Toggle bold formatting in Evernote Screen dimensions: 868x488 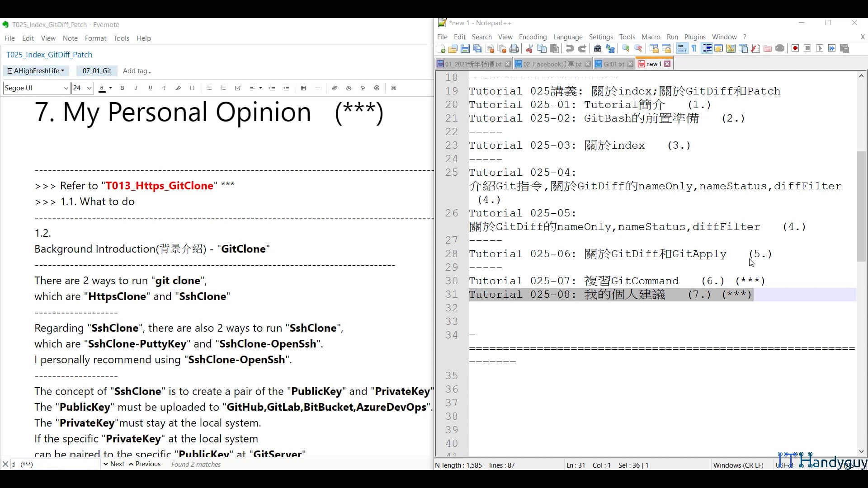122,88
